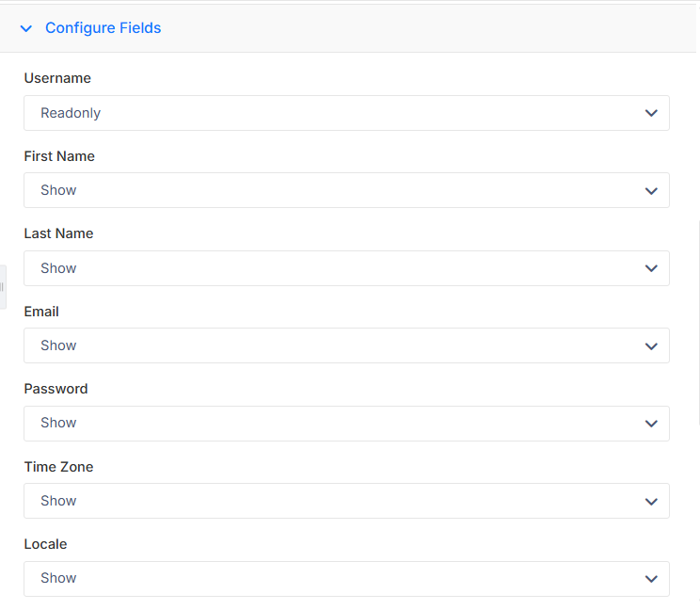Collapse the Configure Fields section chevron
This screenshot has width=700, height=610.
pyautogui.click(x=26, y=28)
